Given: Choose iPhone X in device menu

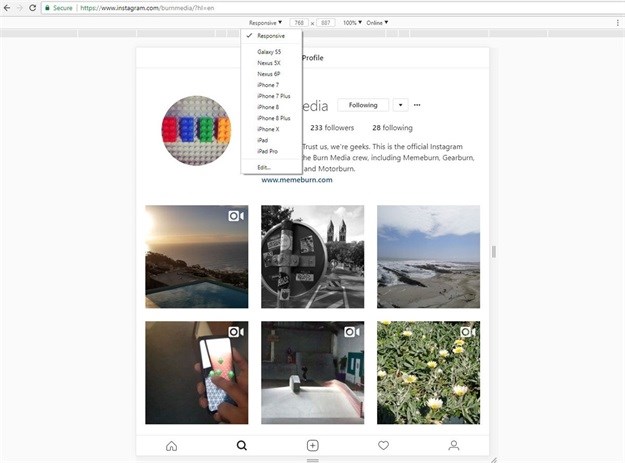Looking at the screenshot, I should tap(267, 129).
